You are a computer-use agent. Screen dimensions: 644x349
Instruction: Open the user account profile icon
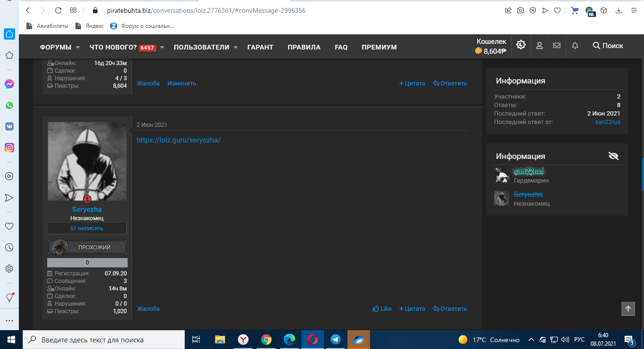[539, 45]
